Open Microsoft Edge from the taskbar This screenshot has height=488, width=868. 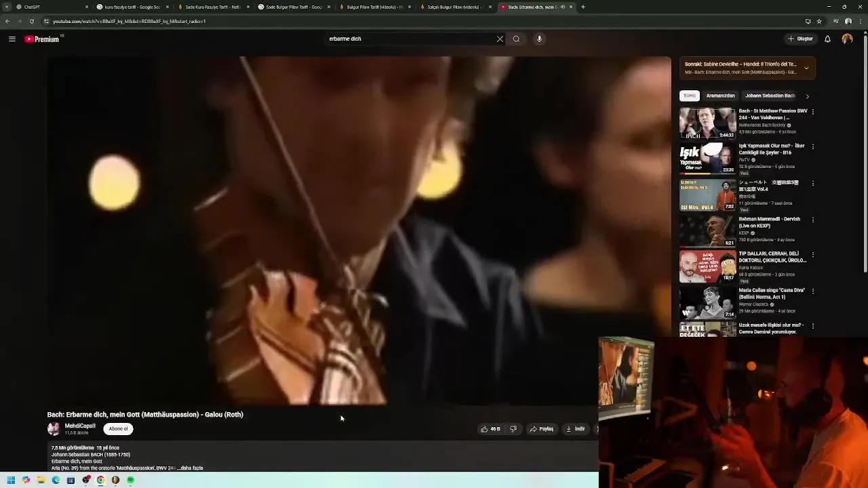click(56, 480)
